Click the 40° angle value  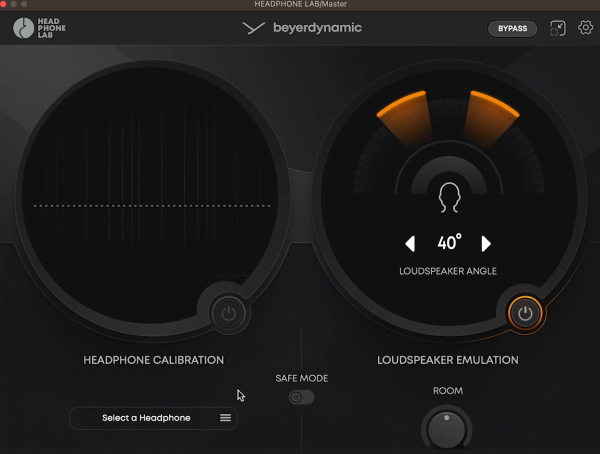pos(449,243)
